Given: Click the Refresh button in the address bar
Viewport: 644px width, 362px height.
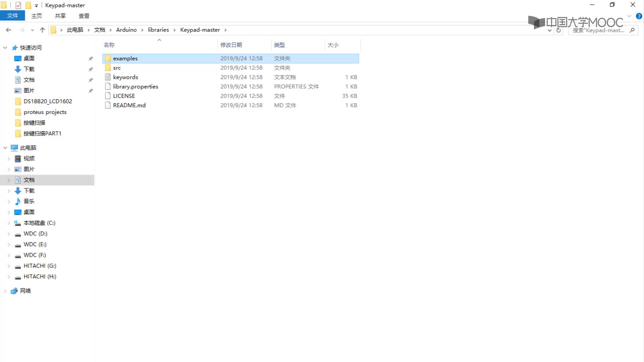Looking at the screenshot, I should (558, 30).
